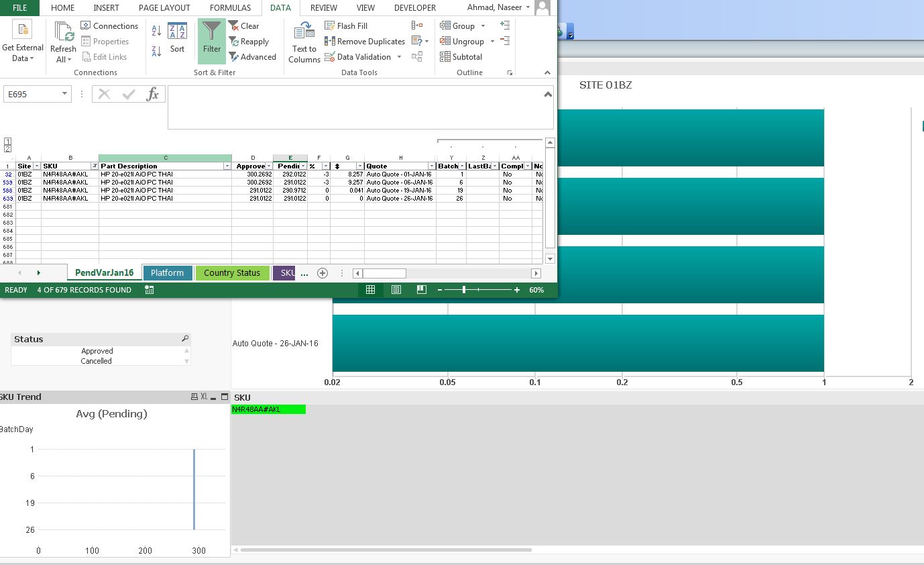Viewport: 924px width, 565px height.
Task: Click the Show Detail outline icon
Action: click(505, 25)
